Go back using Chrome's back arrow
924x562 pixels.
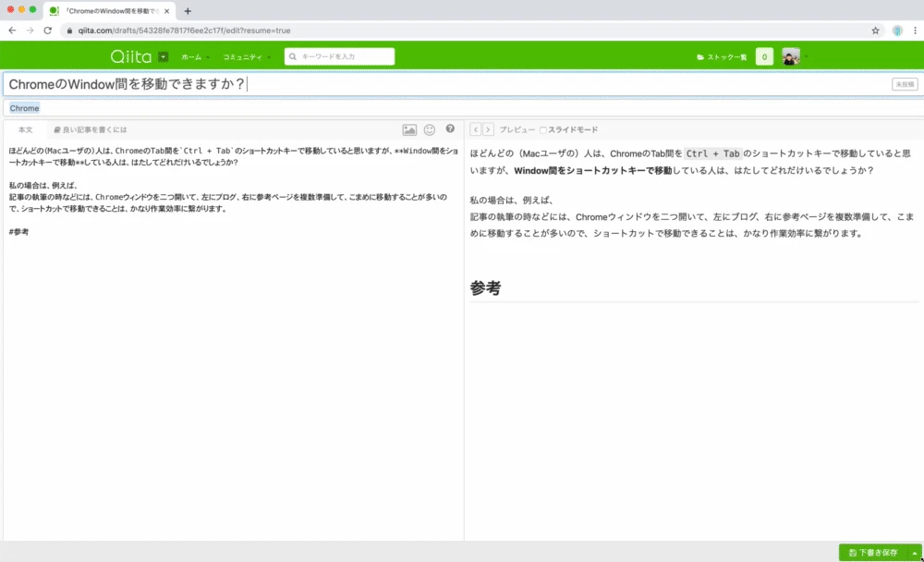(x=12, y=31)
